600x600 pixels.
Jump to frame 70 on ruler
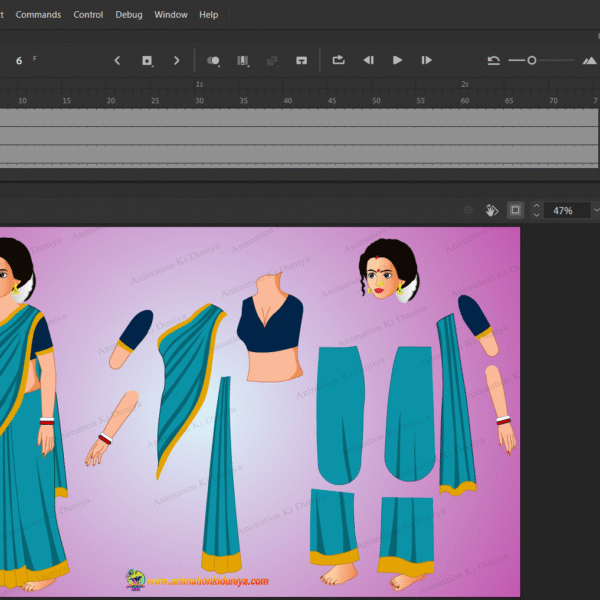[553, 101]
